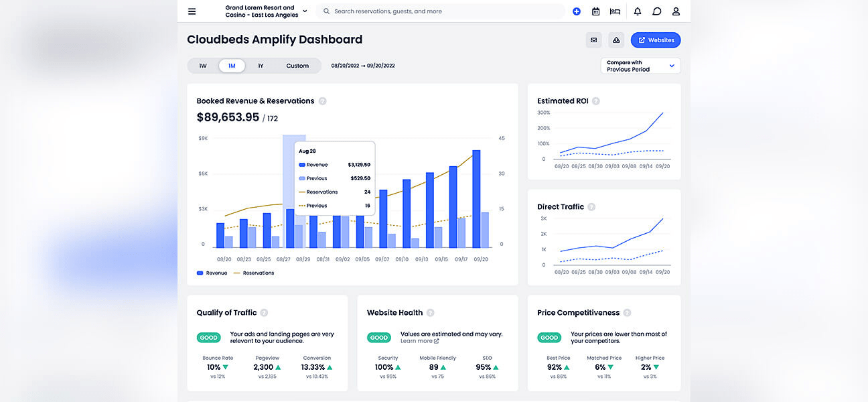Help icon beside Estimated ROI
The height and width of the screenshot is (402, 868).
click(x=596, y=101)
